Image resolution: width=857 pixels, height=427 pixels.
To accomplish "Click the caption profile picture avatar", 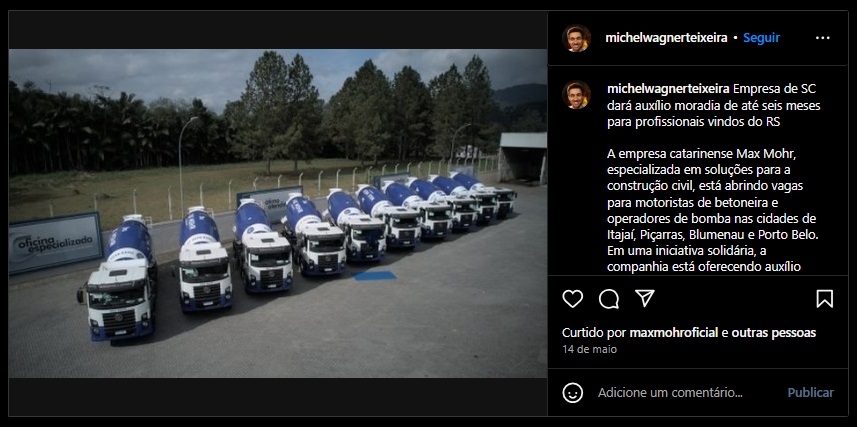I will tap(576, 95).
